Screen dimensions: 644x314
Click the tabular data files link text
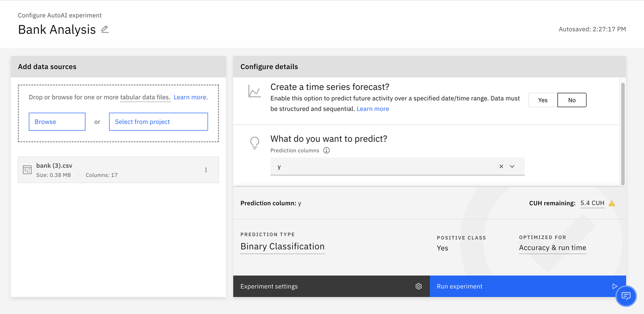pos(145,97)
